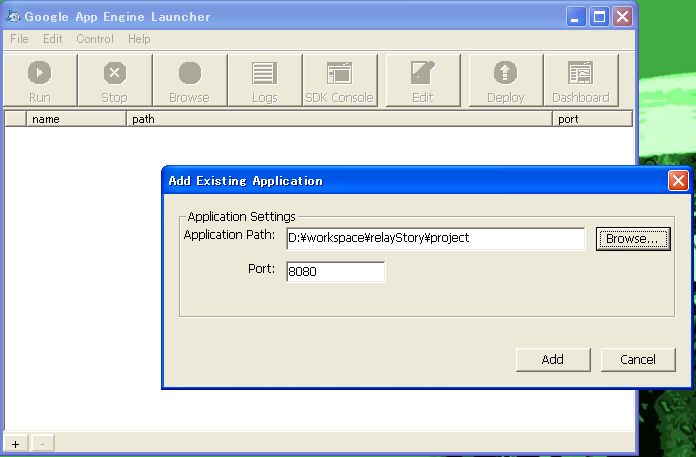Viewport: 696px width, 457px height.
Task: Open the SDK Console toolbar button
Action: pos(340,80)
